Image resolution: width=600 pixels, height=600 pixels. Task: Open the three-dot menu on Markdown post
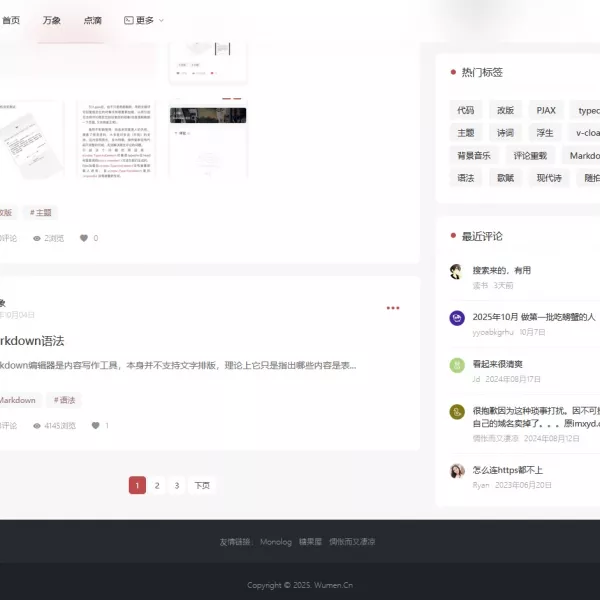[x=393, y=308]
